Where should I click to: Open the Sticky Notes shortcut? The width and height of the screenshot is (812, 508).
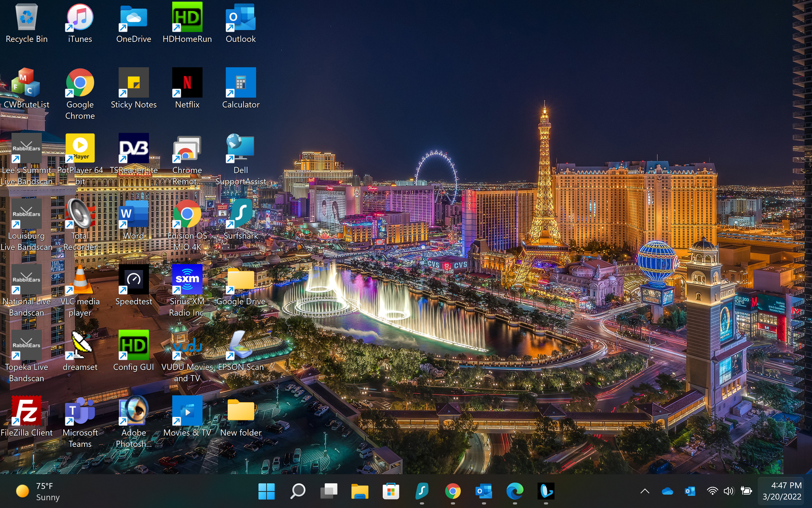133,89
